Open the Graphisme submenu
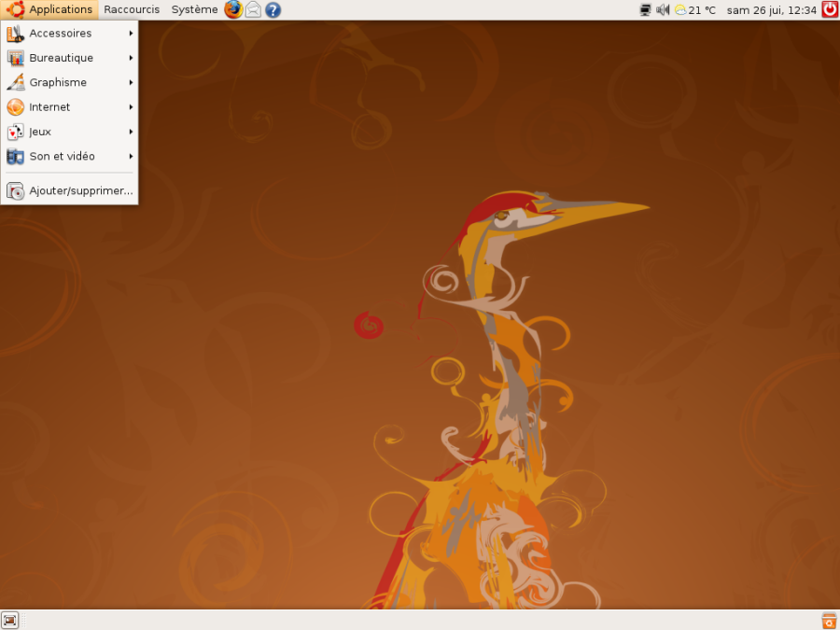Screen dimensions: 840x630 pos(70,82)
